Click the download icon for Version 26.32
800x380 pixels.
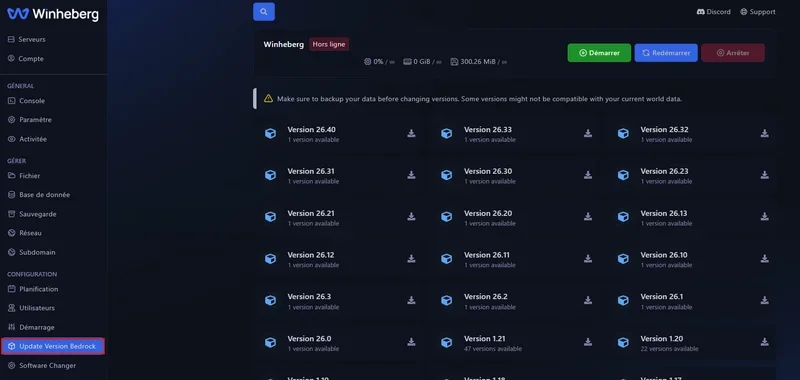(x=764, y=133)
